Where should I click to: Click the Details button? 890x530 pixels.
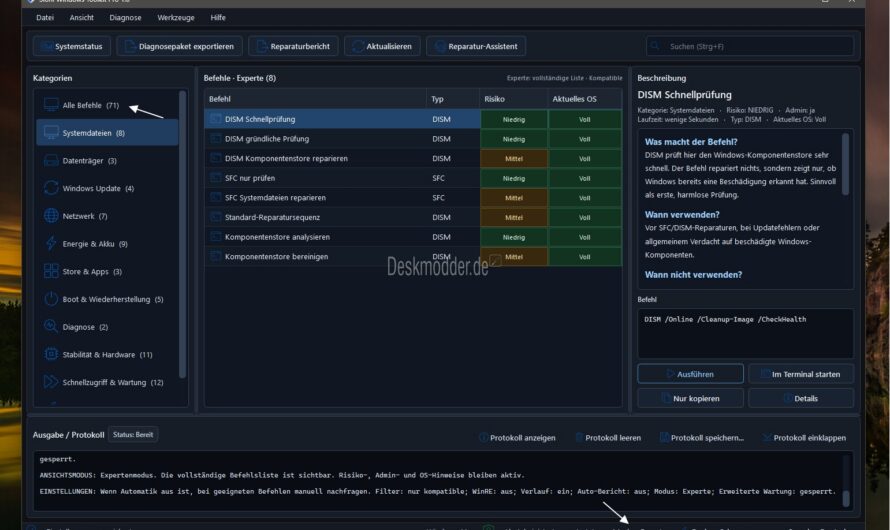coord(801,398)
